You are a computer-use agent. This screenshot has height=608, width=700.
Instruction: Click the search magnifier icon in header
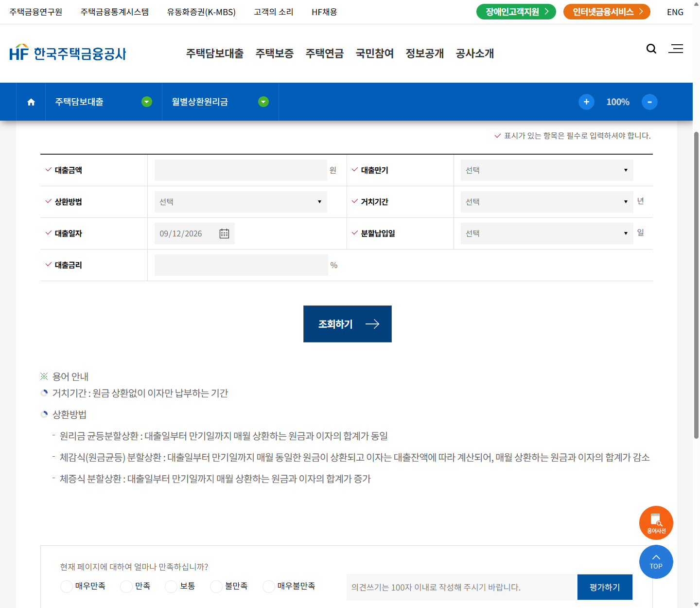pos(651,49)
